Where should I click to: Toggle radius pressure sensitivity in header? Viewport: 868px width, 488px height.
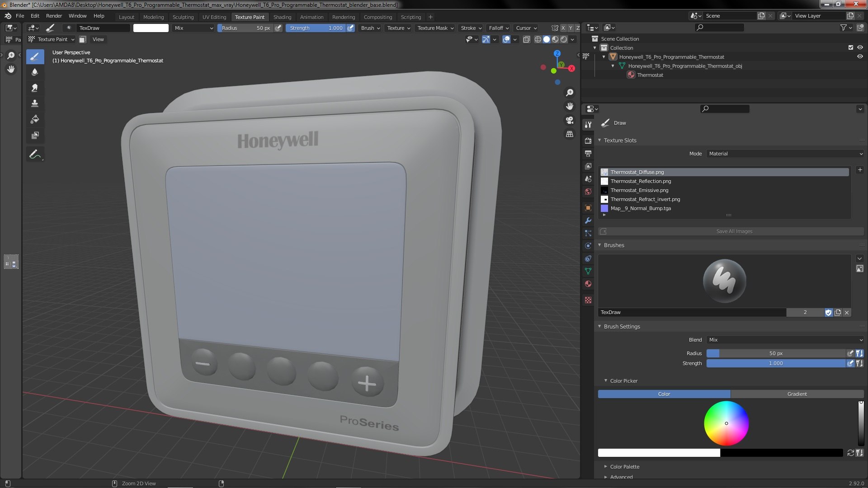coord(278,28)
